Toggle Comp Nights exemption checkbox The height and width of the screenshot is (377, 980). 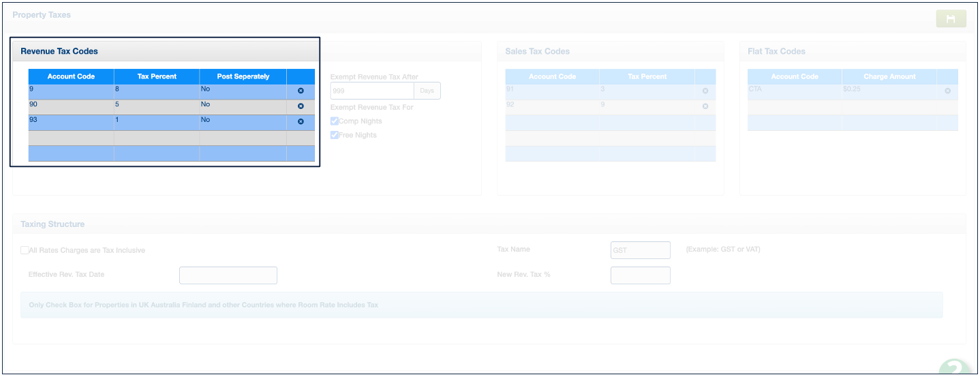[x=335, y=121]
